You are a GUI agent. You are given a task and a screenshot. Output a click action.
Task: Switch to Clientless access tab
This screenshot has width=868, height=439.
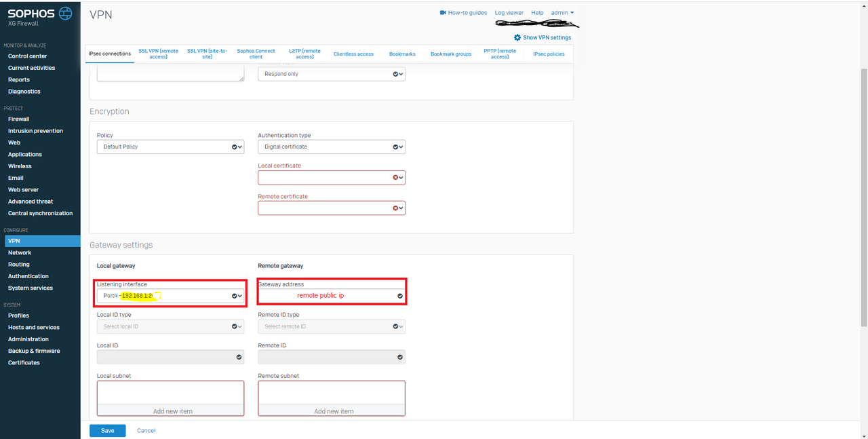tap(353, 54)
